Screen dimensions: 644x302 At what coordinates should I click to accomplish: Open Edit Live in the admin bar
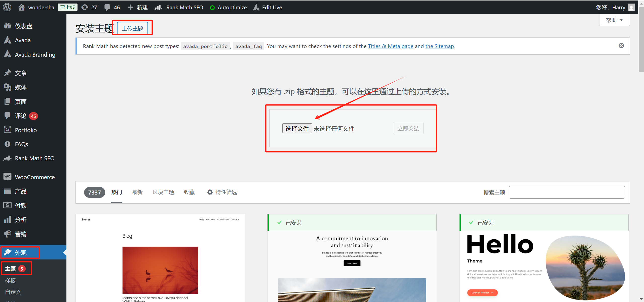tap(256, 7)
